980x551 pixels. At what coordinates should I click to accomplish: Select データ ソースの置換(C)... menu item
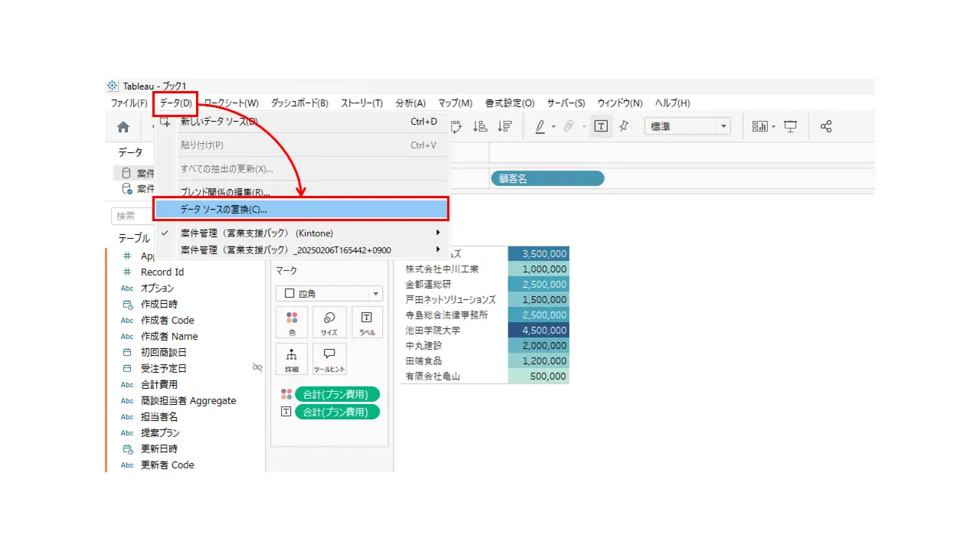[301, 209]
